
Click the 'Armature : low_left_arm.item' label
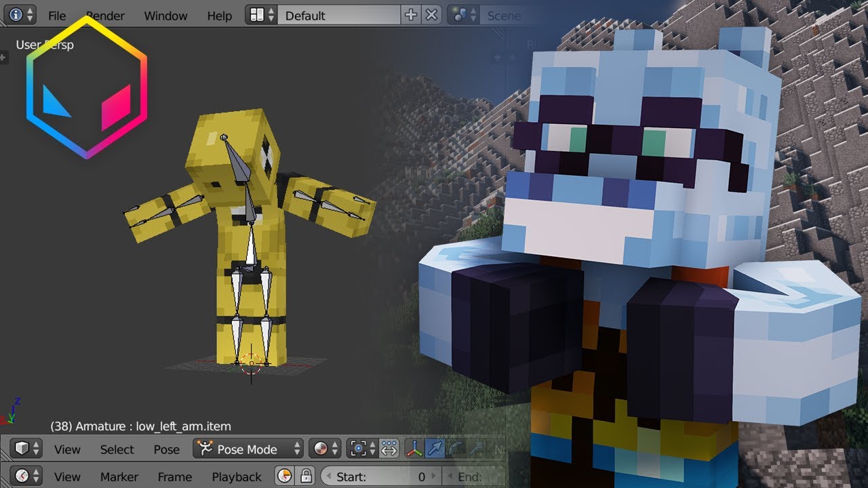(153, 426)
